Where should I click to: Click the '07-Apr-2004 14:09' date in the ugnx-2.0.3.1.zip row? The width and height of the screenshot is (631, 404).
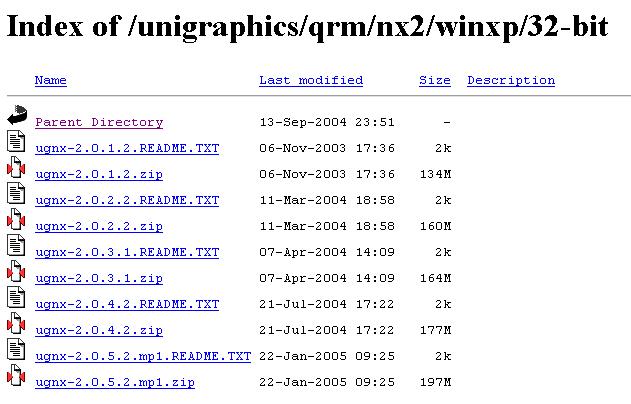[327, 278]
